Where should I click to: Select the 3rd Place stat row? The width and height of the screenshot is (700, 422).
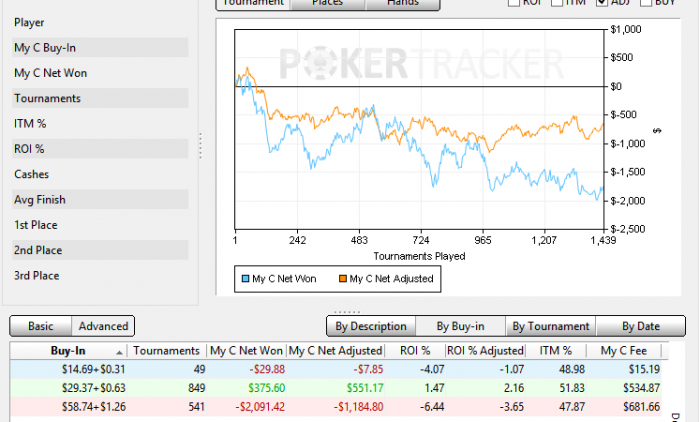tap(100, 276)
